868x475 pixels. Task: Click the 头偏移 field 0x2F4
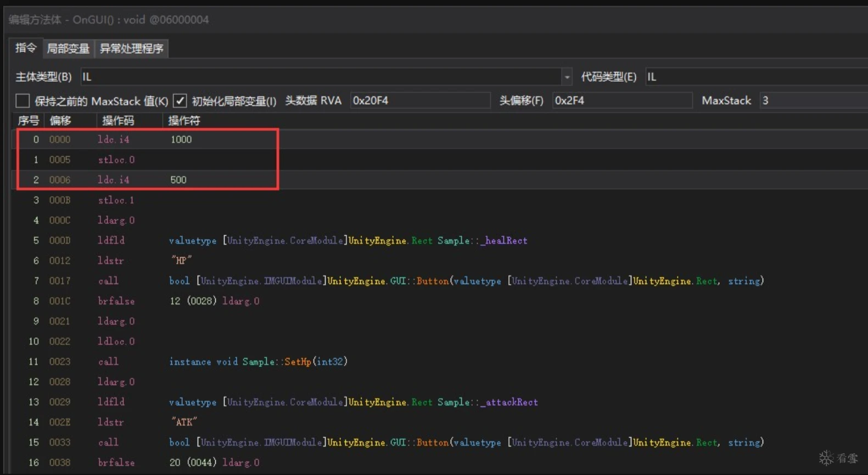(x=621, y=101)
